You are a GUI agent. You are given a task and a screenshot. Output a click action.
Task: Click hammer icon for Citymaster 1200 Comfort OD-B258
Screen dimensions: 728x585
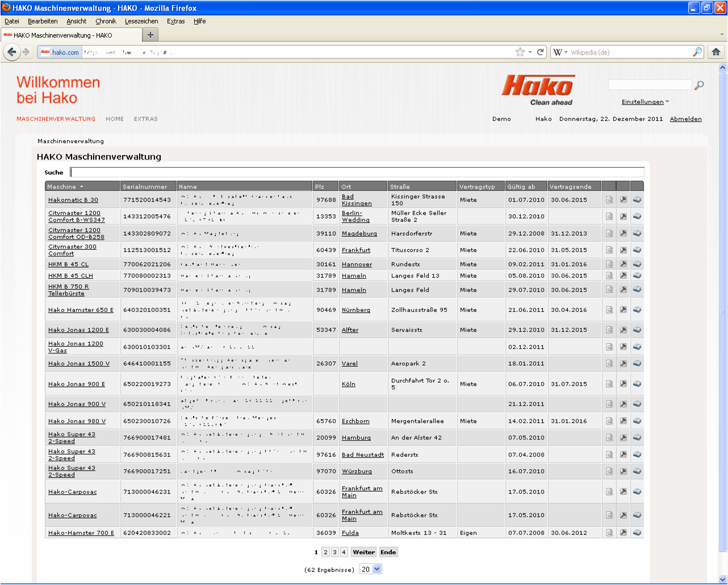pyautogui.click(x=623, y=233)
